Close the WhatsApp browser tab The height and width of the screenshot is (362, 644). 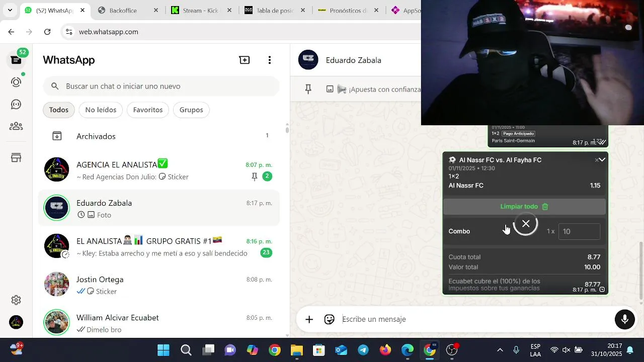(x=83, y=10)
